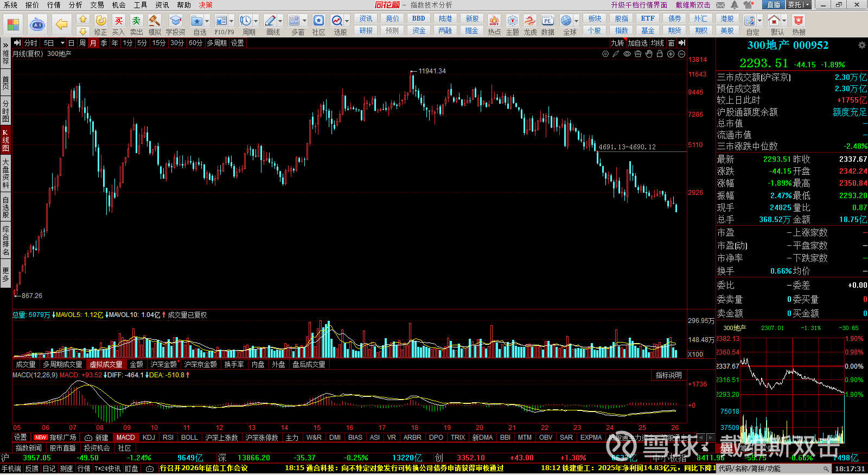Image resolution: width=868 pixels, height=475 pixels.
Task: Click the back arrow toolbar icon
Action: (62, 24)
